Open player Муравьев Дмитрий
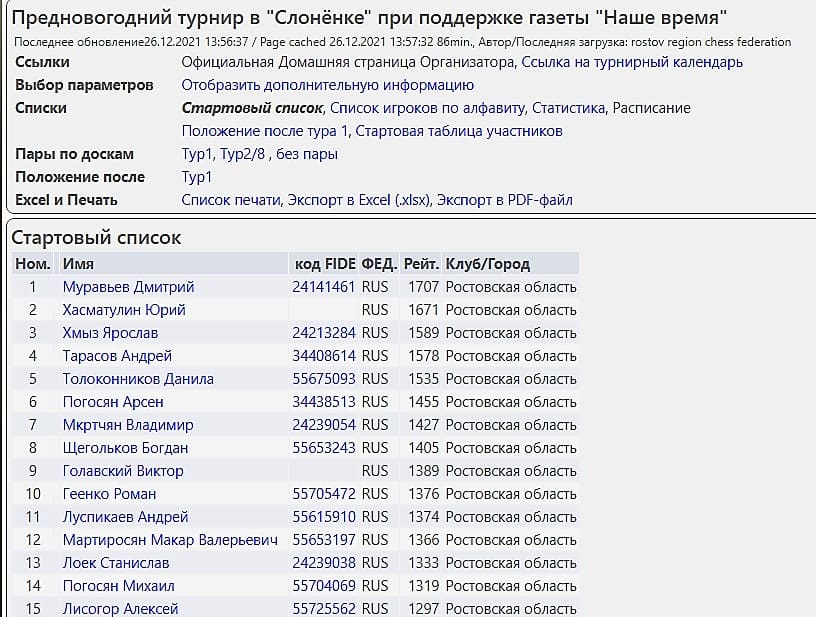816x617 pixels. coord(128,287)
